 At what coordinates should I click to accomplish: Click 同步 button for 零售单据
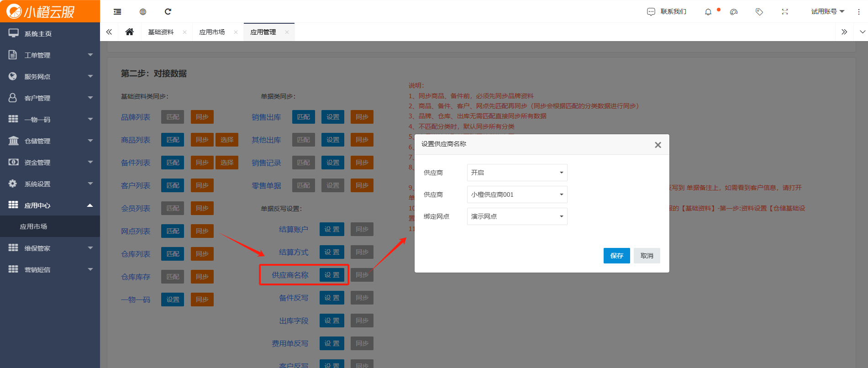(362, 185)
